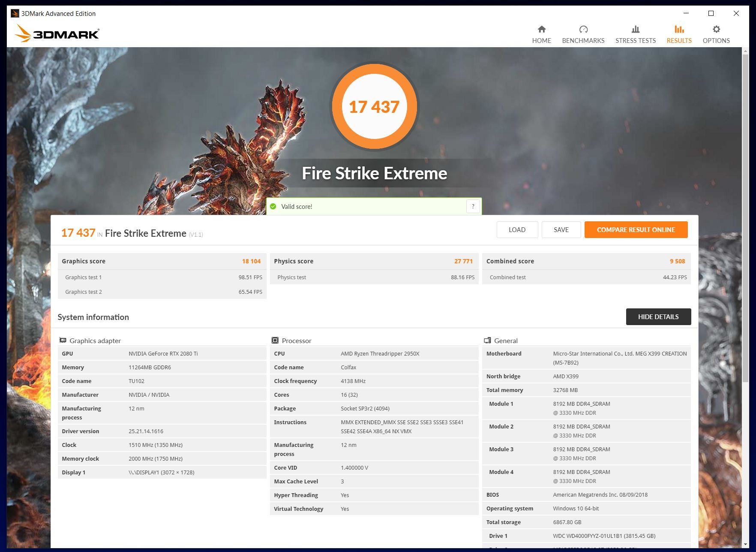Click Combined test value 44.23 FPS
756x552 pixels.
coord(675,278)
